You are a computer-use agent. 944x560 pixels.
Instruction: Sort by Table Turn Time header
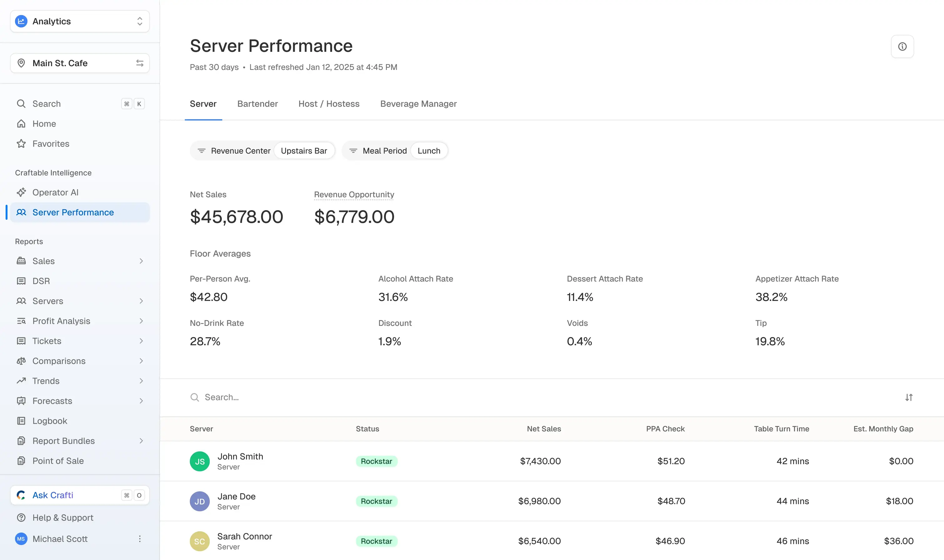781,429
